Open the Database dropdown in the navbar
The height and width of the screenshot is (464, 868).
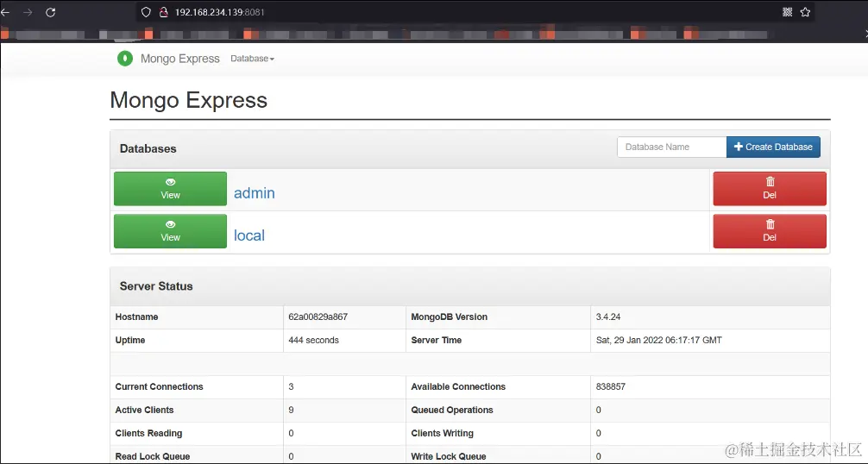point(253,59)
